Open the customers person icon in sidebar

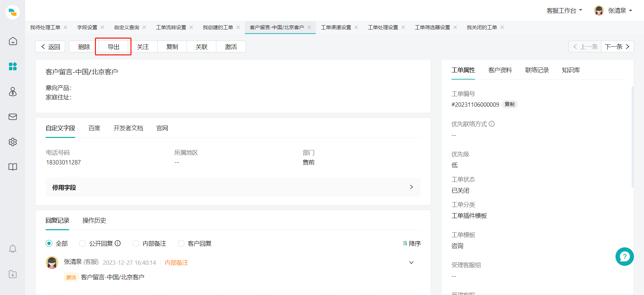(13, 92)
